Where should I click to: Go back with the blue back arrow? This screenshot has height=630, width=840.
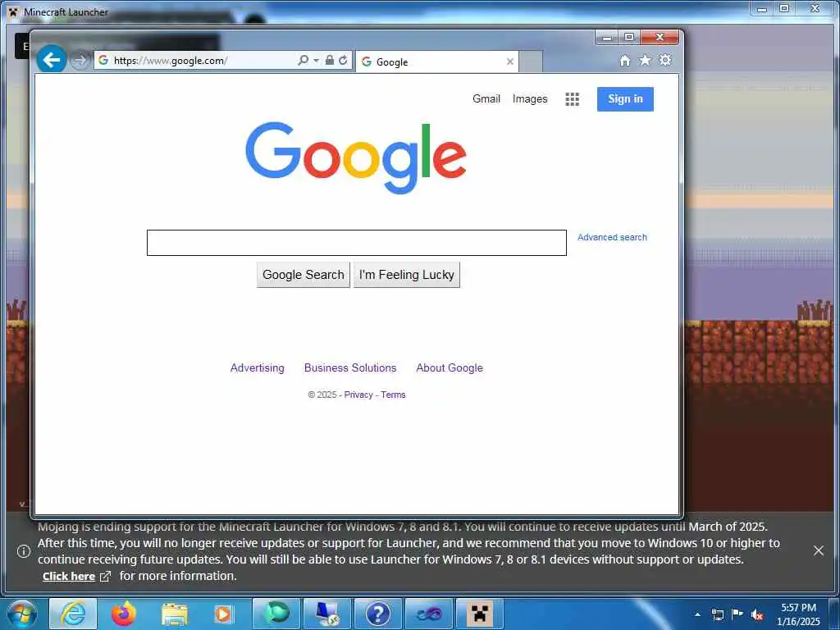52,59
